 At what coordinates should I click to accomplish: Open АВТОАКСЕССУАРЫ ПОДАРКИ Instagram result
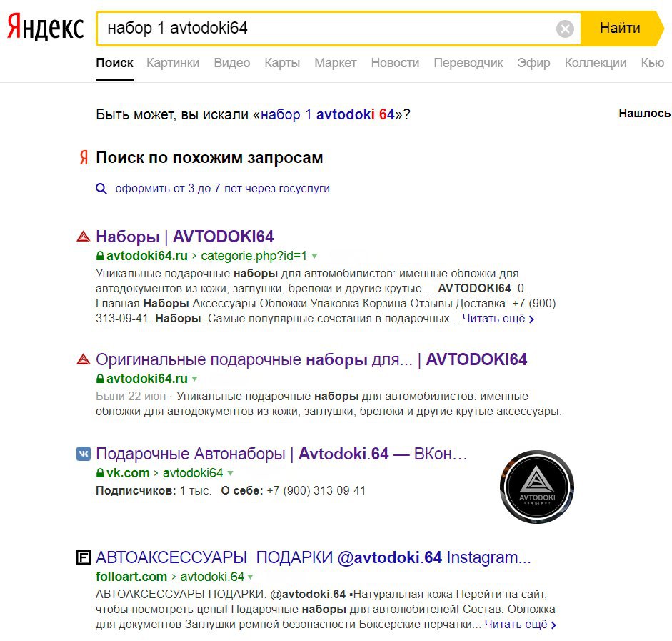(314, 557)
